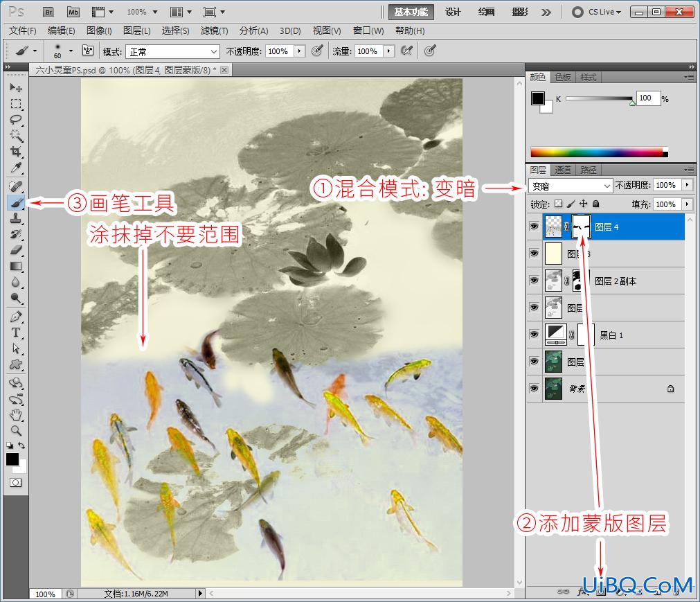Viewport: 700px width, 602px height.
Task: Select the Crop tool
Action: point(16,152)
